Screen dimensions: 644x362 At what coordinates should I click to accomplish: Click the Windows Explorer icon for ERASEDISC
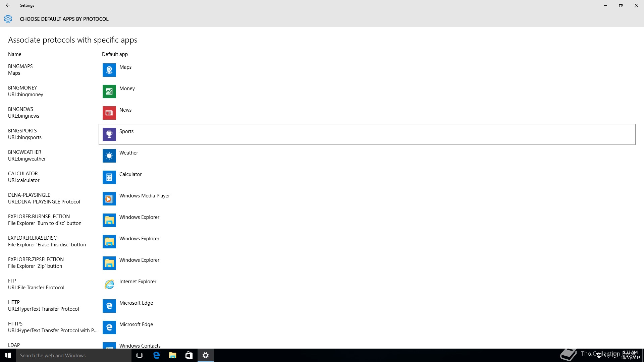pos(109,242)
